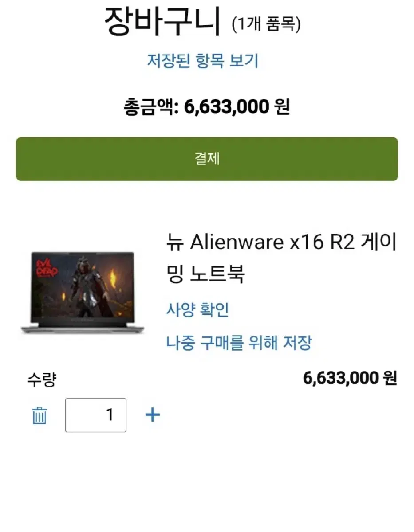
Task: Open the 사양 확인 specifications link
Action: click(197, 310)
